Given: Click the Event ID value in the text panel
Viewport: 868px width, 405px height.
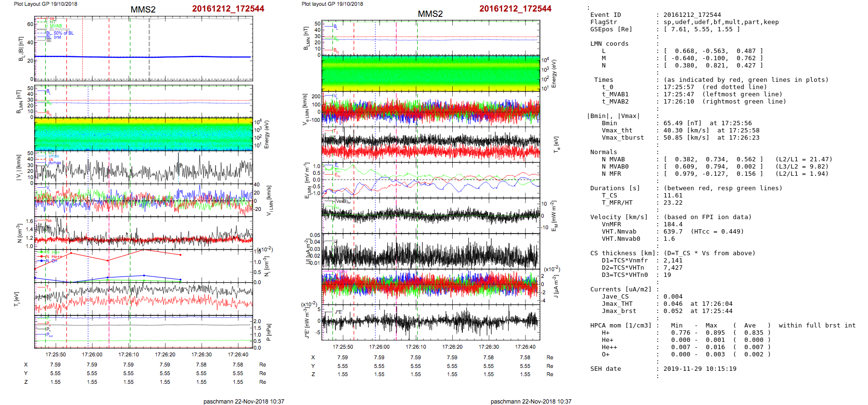Looking at the screenshot, I should [692, 15].
